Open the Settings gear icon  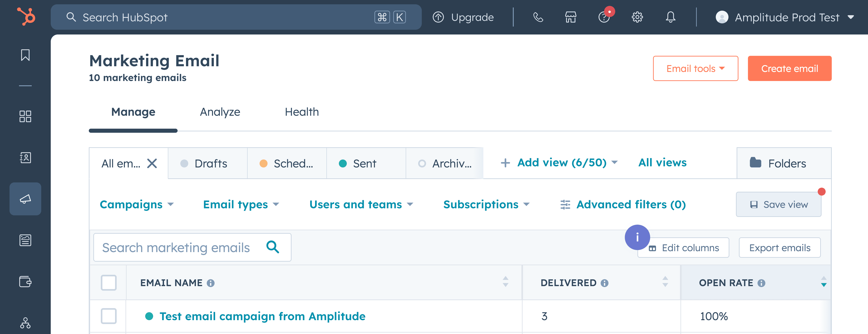[x=637, y=17]
